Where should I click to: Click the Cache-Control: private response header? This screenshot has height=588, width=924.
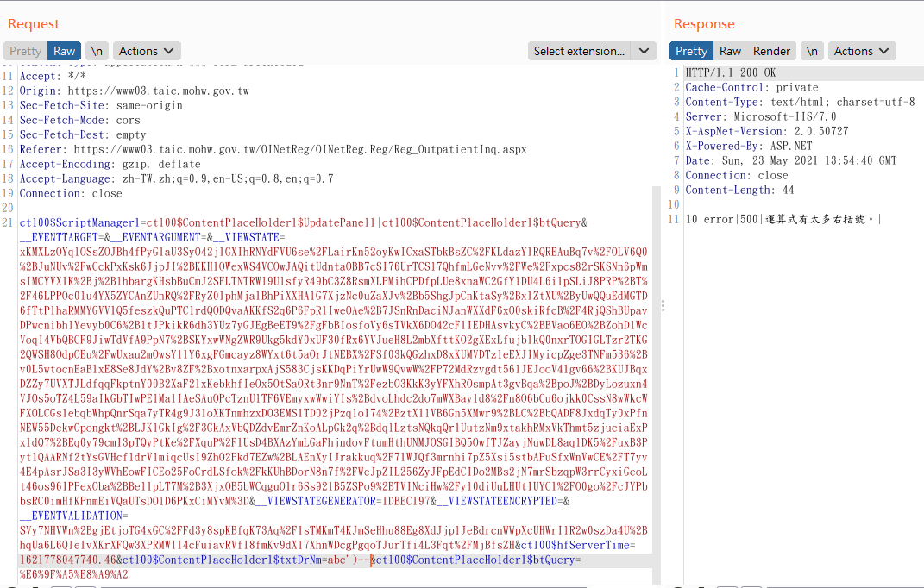[752, 87]
